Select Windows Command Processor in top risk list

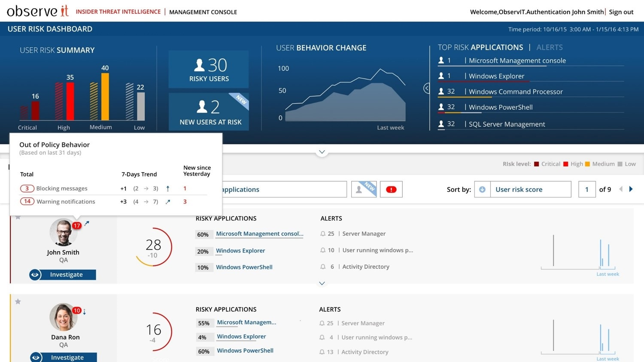(x=516, y=91)
